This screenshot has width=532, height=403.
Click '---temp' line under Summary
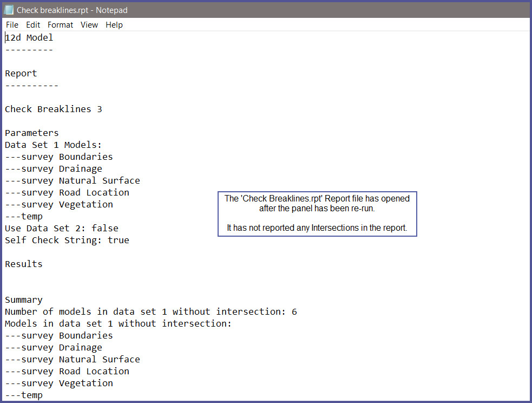click(x=24, y=395)
